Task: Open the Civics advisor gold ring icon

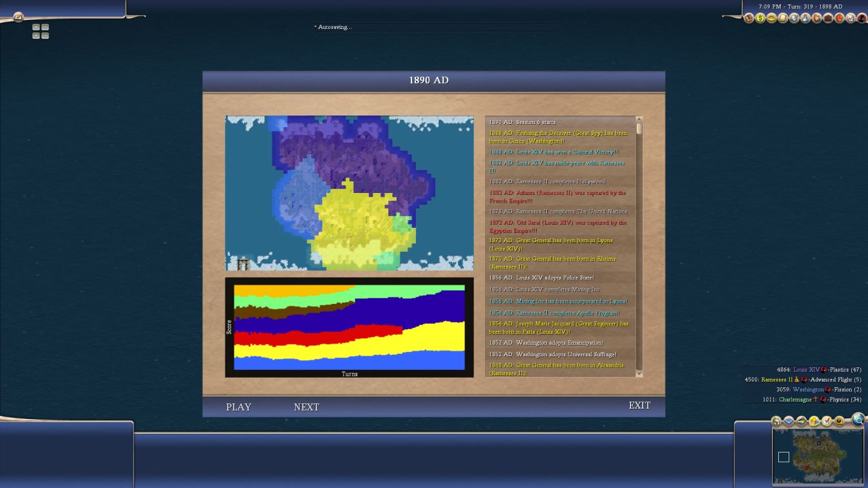Action: tap(772, 18)
